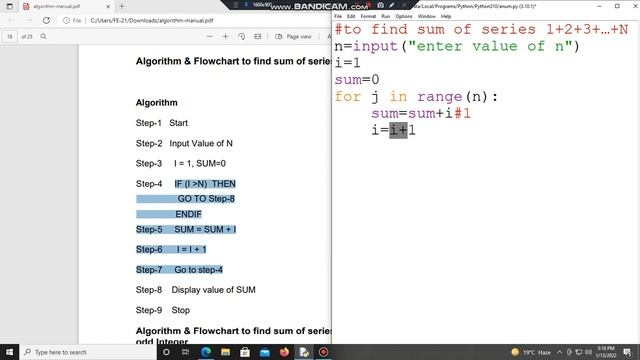Screen dimensions: 640x360
Task: Go forward in the Edge browser
Action: [x=29, y=20]
